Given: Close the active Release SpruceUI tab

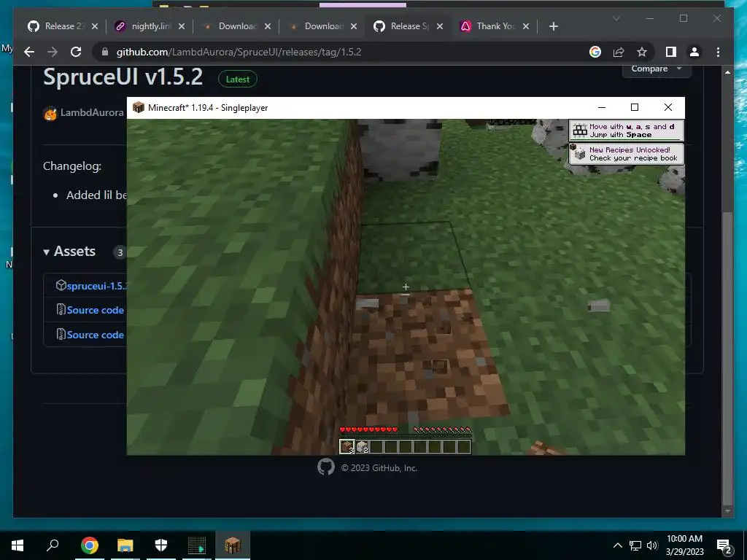Looking at the screenshot, I should [440, 26].
